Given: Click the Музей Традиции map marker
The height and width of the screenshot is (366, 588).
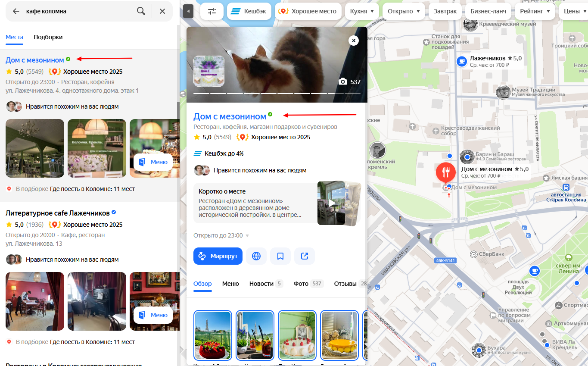Looking at the screenshot, I should click(503, 92).
